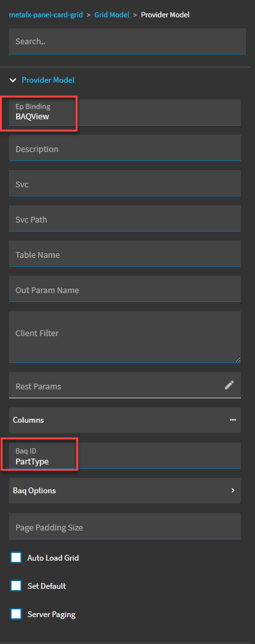Select the Svc Path field

point(125,218)
